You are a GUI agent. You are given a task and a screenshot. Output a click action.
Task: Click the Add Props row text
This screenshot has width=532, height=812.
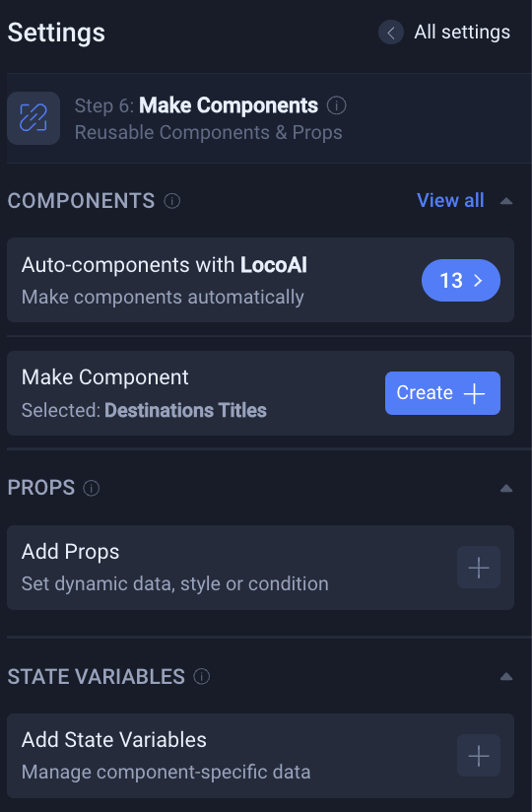(x=70, y=552)
